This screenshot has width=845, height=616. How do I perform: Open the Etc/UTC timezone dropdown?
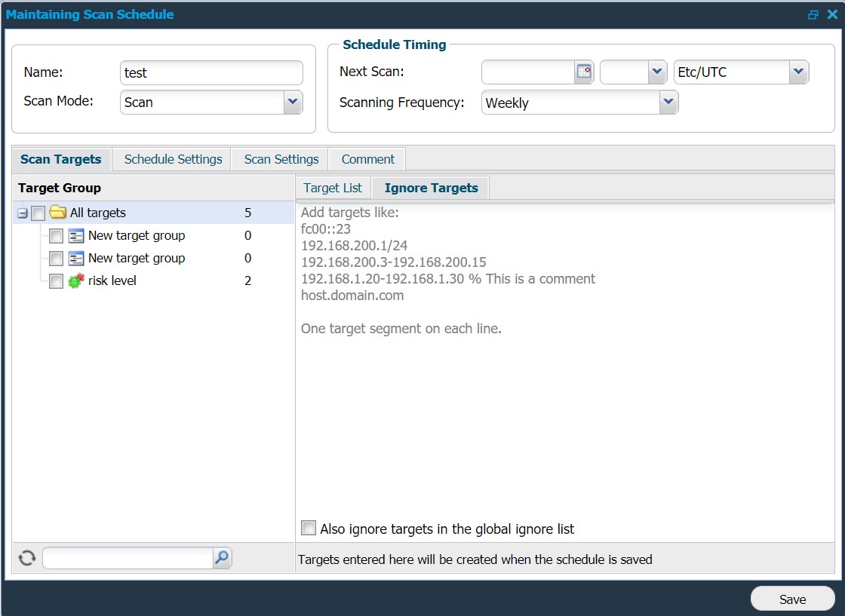coord(799,72)
